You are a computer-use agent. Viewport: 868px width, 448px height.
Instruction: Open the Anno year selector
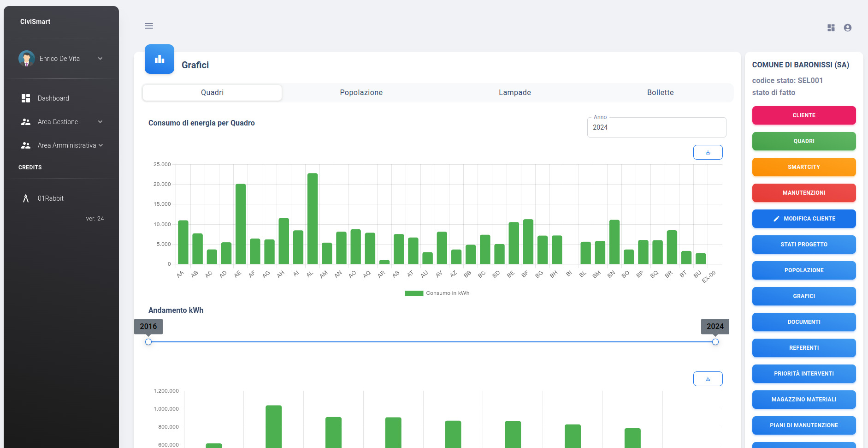(656, 127)
